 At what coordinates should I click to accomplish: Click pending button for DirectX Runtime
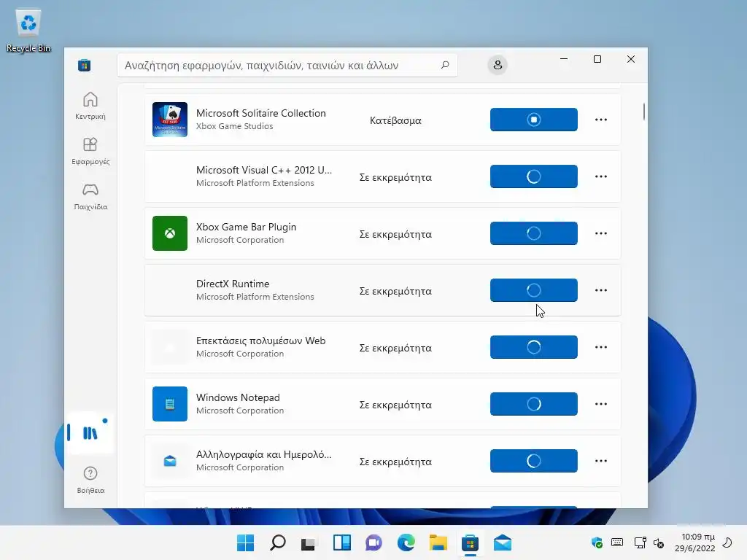[x=533, y=290]
